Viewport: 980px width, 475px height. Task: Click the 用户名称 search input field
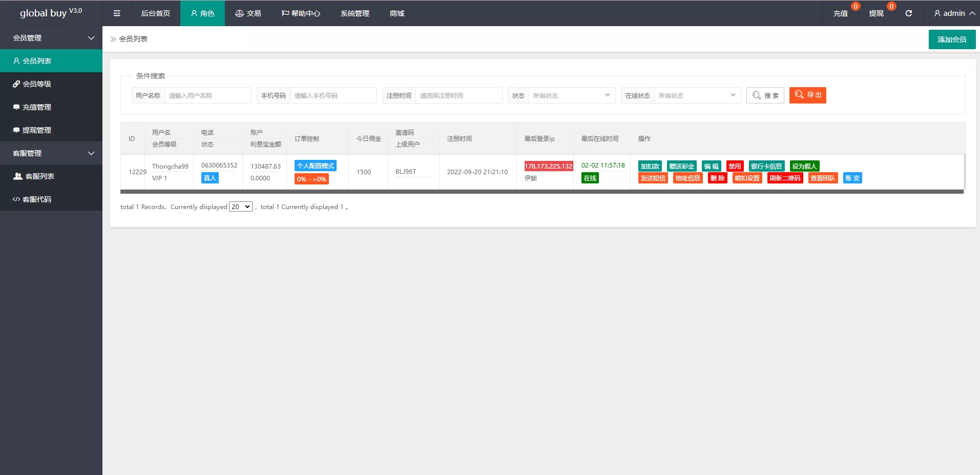coord(207,96)
